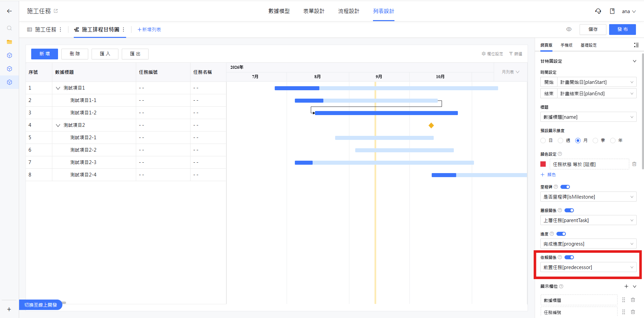The width and height of the screenshot is (644, 318).
Task: Open the 計畫結束日[planEnd] dropdown
Action: click(596, 94)
